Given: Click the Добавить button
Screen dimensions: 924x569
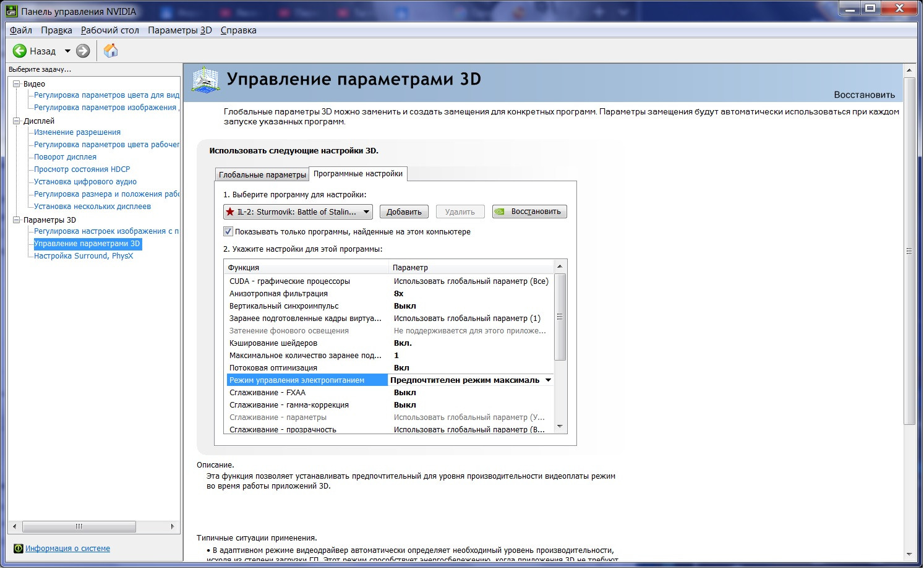Looking at the screenshot, I should [x=404, y=212].
